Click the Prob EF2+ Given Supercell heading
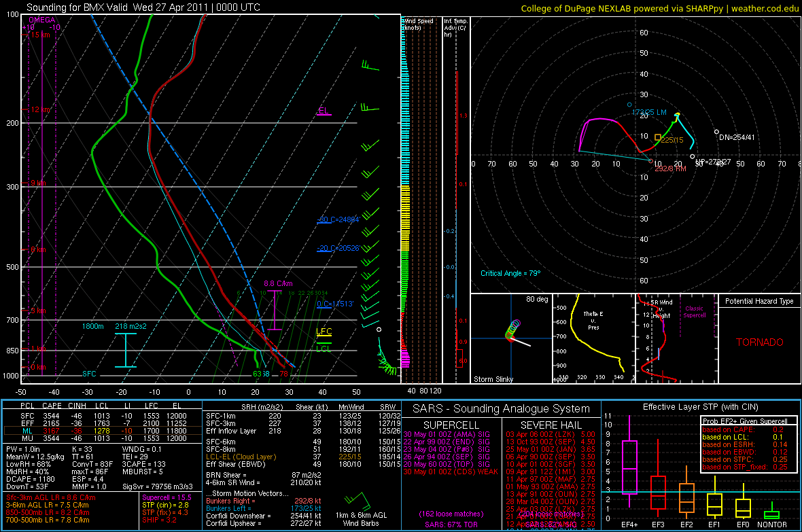This screenshot has width=802, height=532. click(x=745, y=421)
